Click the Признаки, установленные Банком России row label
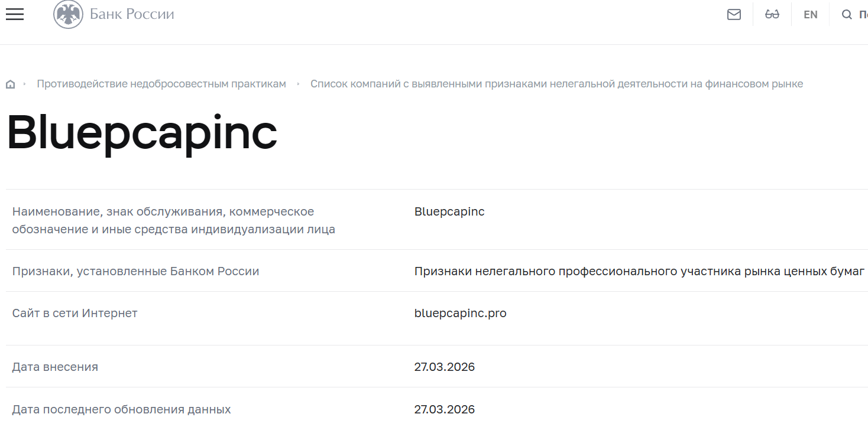The image size is (868, 427). click(x=136, y=271)
